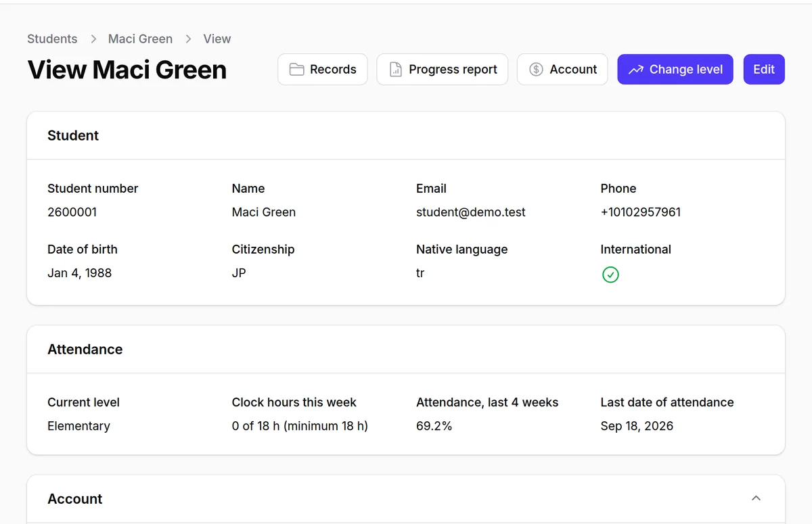The width and height of the screenshot is (812, 524).
Task: Click the green International checkmark icon
Action: pyautogui.click(x=610, y=275)
